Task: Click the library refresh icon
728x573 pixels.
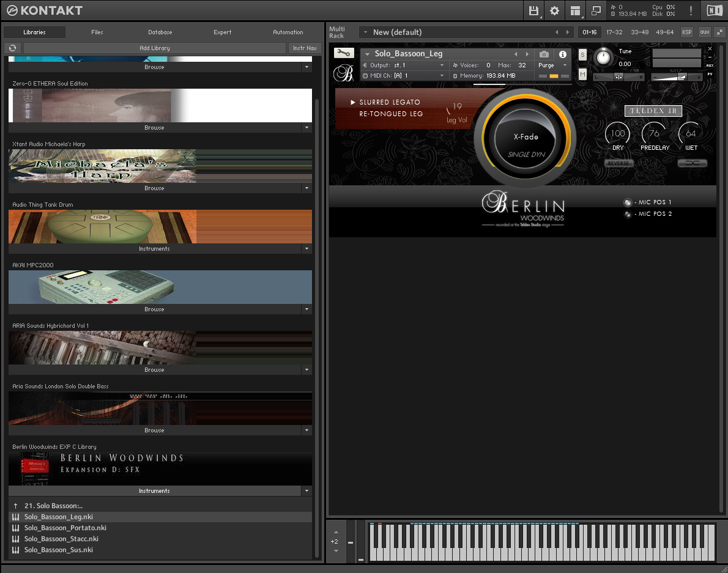Action: pyautogui.click(x=12, y=48)
